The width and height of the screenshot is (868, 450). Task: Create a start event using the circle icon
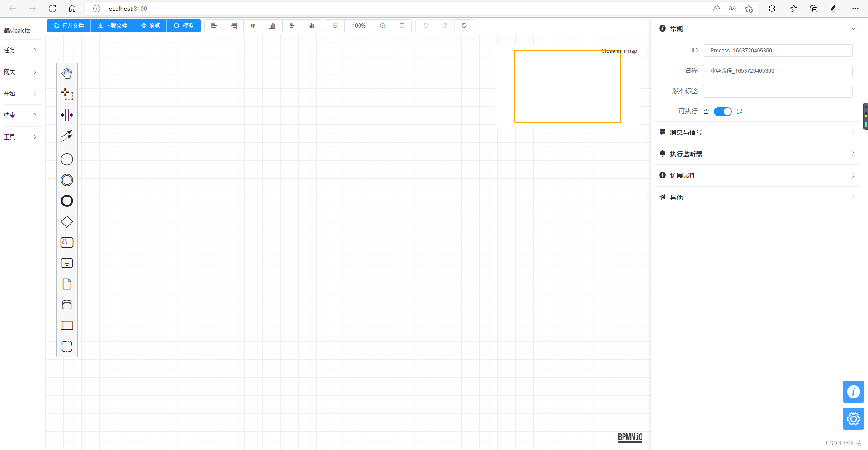[66, 159]
